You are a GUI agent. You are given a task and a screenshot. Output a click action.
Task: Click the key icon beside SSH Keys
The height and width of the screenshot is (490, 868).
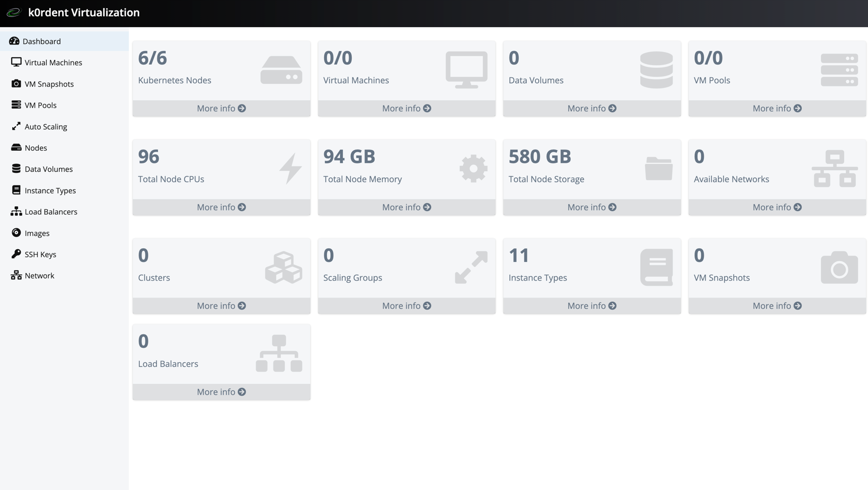(16, 254)
